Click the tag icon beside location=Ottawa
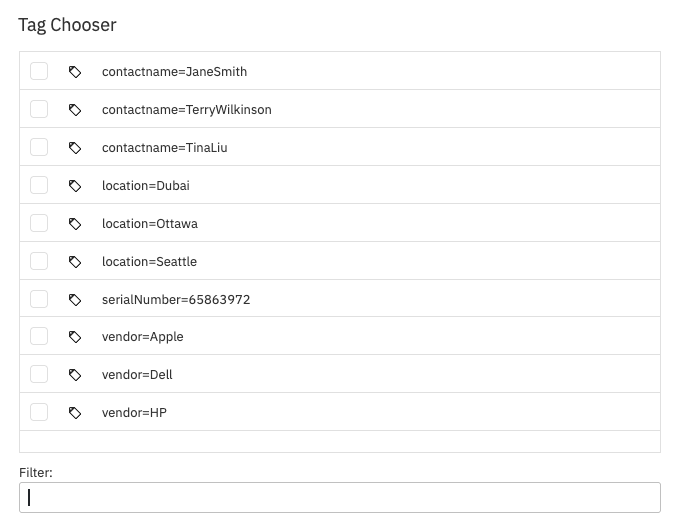The width and height of the screenshot is (684, 520). (x=75, y=224)
